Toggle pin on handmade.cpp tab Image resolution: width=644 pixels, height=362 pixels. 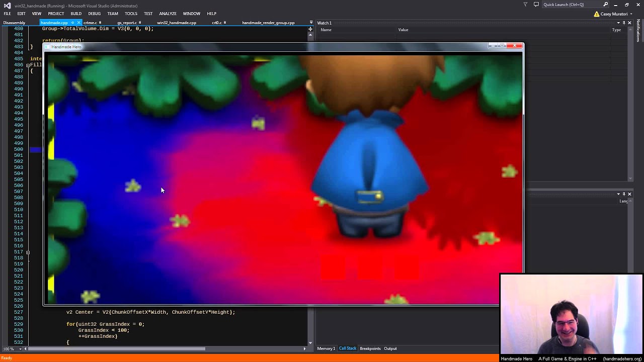72,23
